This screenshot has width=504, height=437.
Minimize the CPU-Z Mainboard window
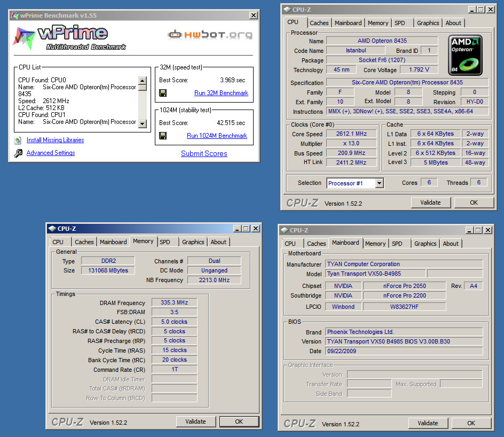[x=470, y=230]
